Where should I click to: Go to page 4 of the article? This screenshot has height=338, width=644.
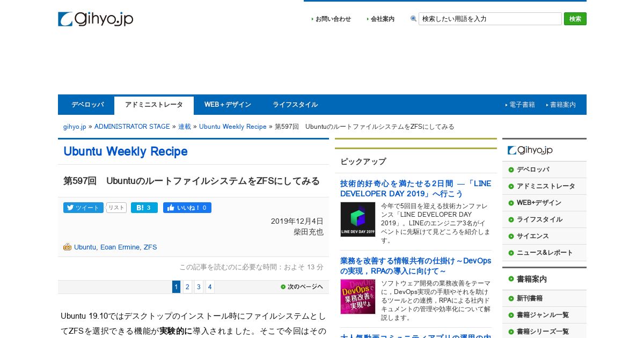210,286
